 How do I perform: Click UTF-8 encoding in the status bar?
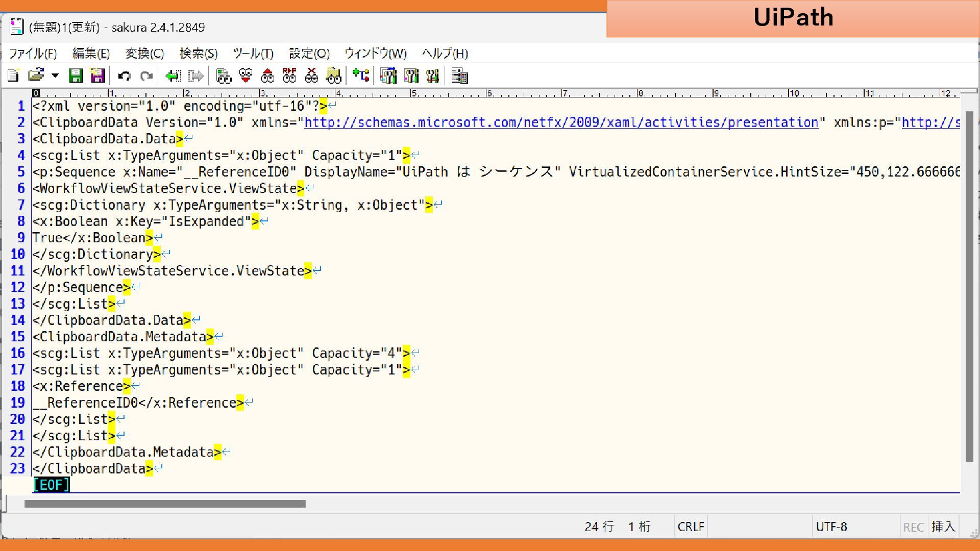point(831,527)
